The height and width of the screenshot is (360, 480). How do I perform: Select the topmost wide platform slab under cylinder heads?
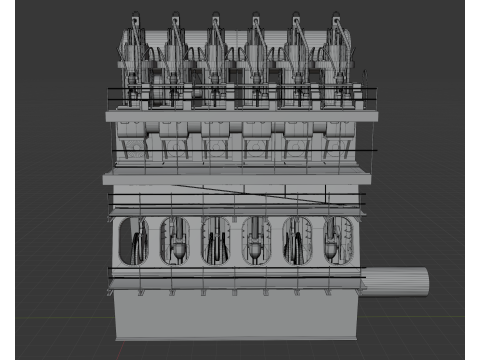(x=242, y=116)
